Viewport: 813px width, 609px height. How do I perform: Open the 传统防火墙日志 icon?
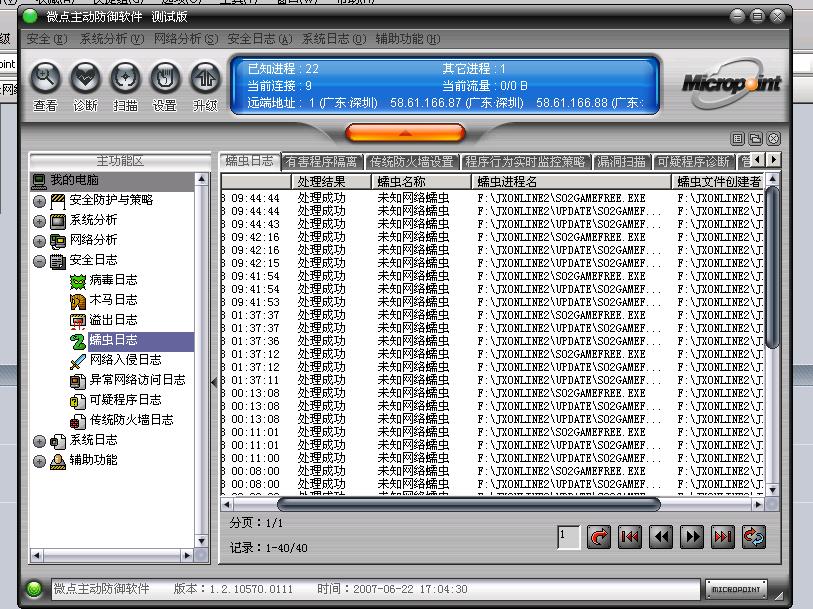78,421
